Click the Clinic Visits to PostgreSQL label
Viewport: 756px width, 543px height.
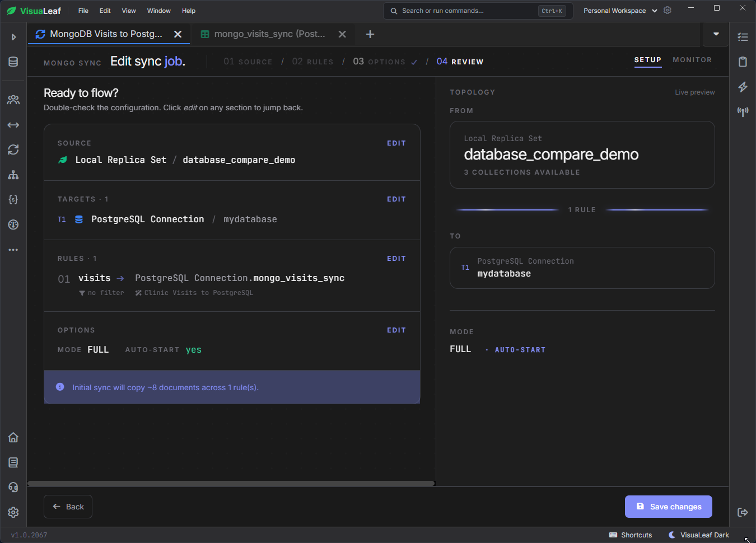(194, 293)
